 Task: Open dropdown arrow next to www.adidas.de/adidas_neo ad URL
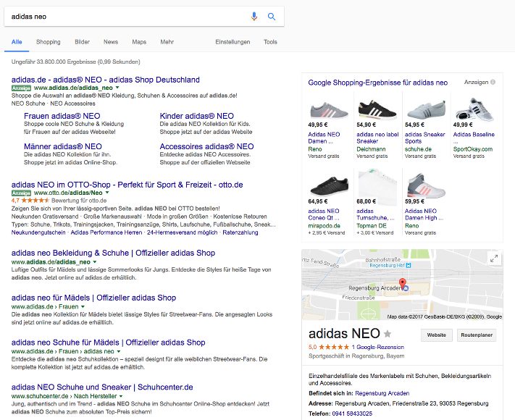click(x=117, y=88)
